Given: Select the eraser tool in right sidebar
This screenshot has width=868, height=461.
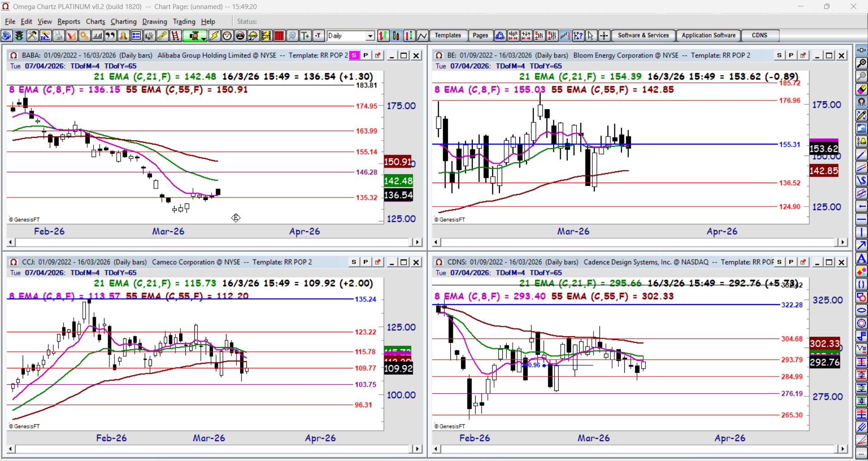Looking at the screenshot, I should pyautogui.click(x=862, y=89).
